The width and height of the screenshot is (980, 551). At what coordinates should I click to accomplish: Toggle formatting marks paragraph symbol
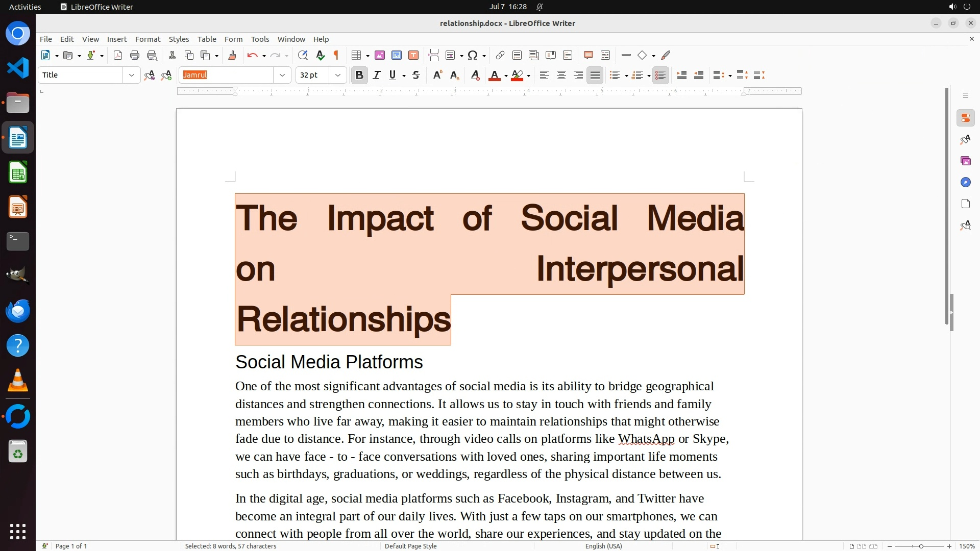[x=336, y=55]
